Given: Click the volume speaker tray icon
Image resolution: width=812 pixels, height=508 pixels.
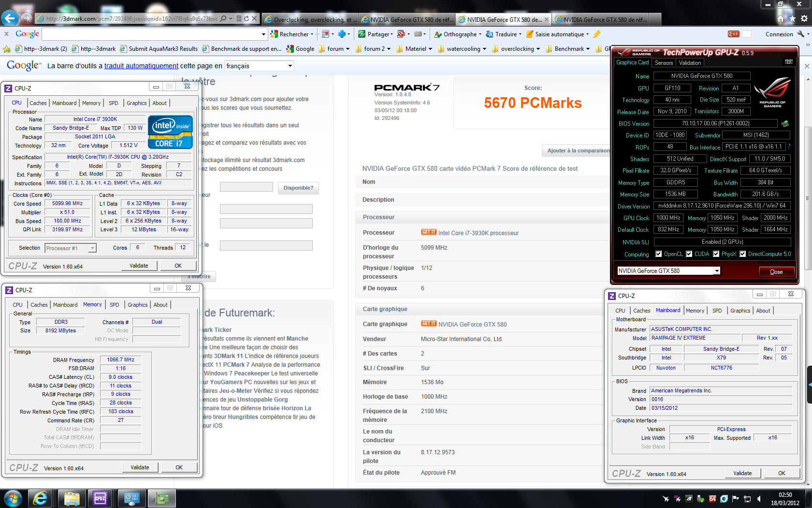Looking at the screenshot, I should (x=759, y=499).
